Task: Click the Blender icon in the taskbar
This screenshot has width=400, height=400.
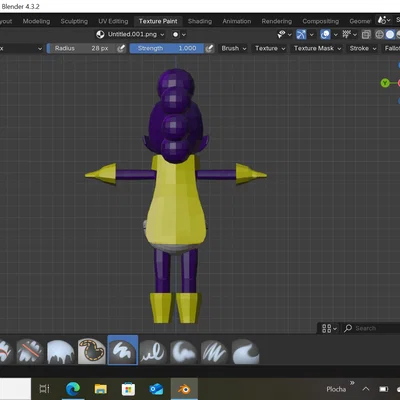Action: (x=184, y=389)
